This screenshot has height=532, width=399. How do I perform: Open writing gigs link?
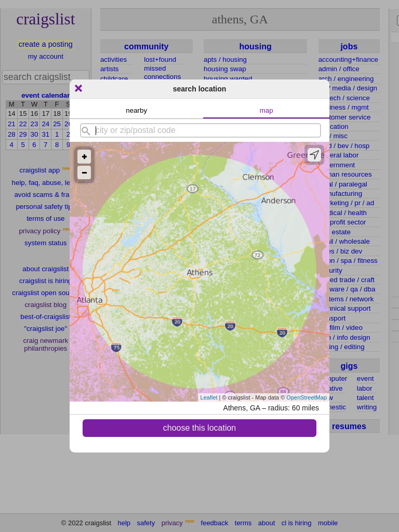(x=366, y=407)
